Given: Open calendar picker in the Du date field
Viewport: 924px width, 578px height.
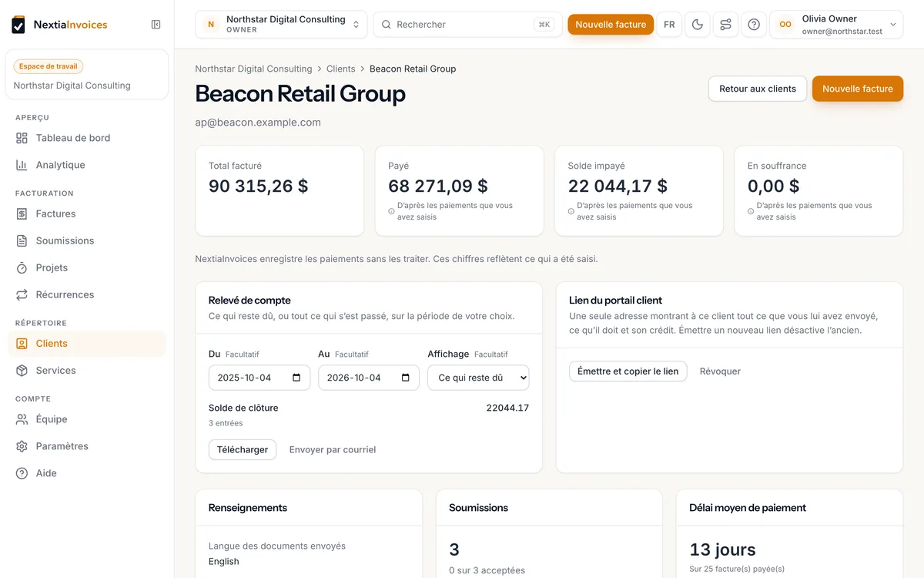Looking at the screenshot, I should coord(297,378).
